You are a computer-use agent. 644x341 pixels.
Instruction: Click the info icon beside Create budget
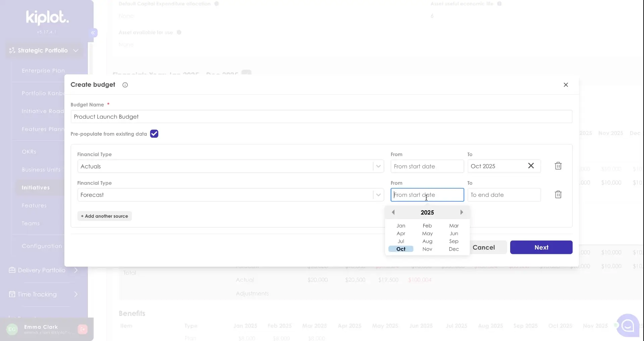125,85
